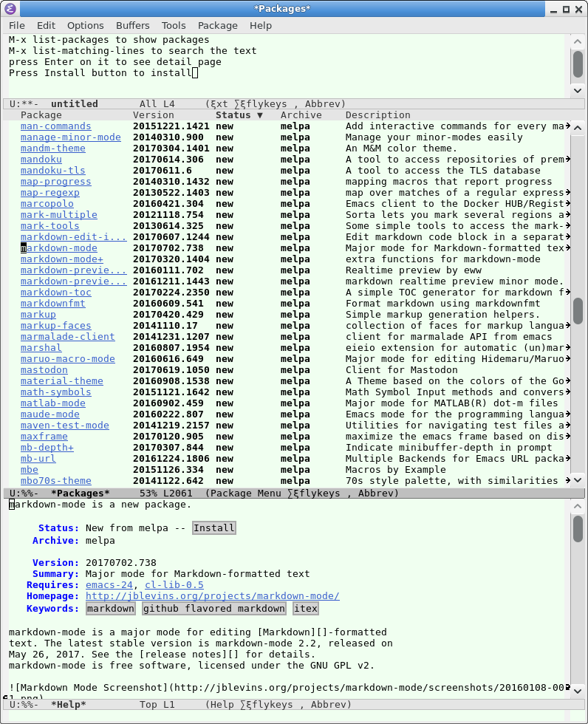The width and height of the screenshot is (588, 724).
Task: Click the scrollbar thumb in the untitled buffer
Action: 578,65
